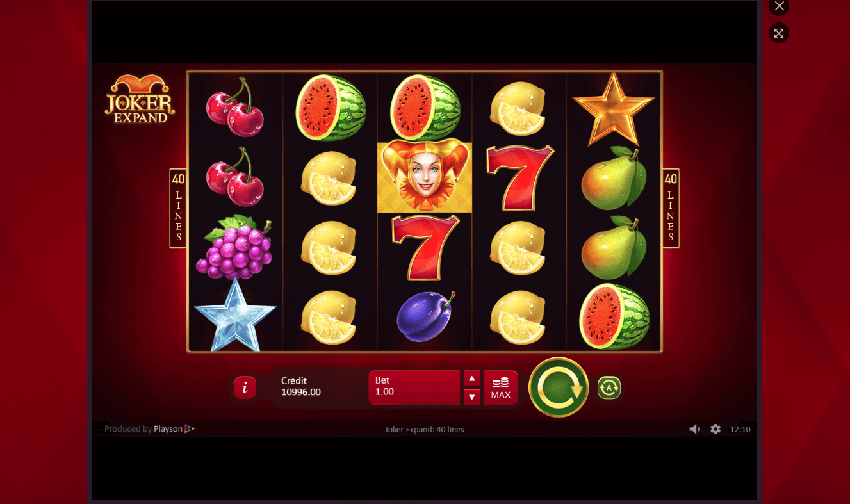This screenshot has height=504, width=850.
Task: Decrease bet with down arrow
Action: click(472, 397)
